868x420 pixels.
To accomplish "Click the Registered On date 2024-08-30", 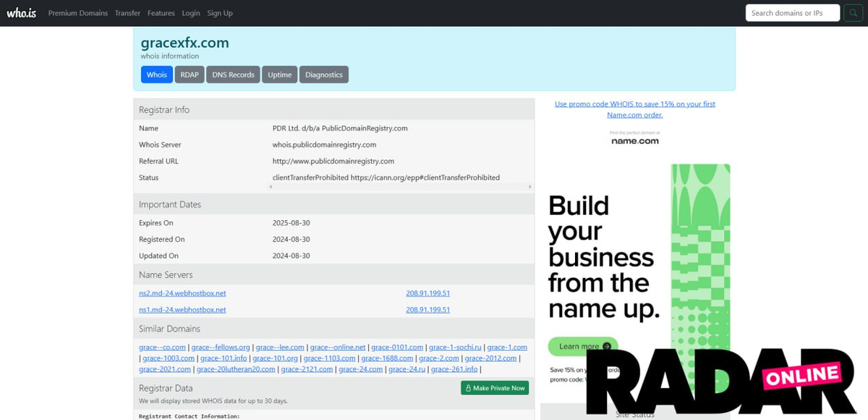I will (x=291, y=240).
